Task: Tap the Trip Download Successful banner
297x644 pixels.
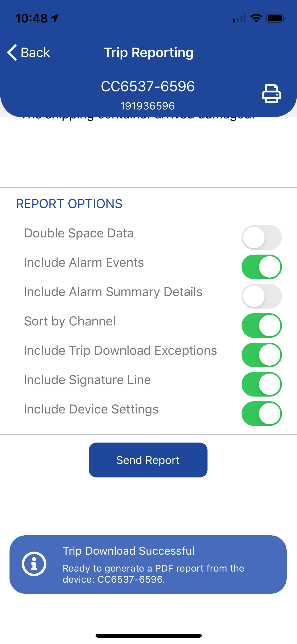Action: (x=148, y=564)
